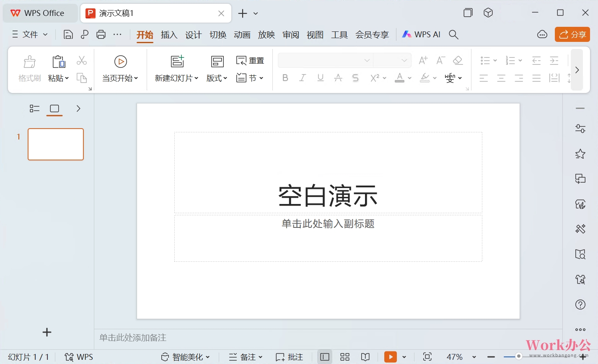Click the 智能美化 smart beautify button

click(x=185, y=357)
